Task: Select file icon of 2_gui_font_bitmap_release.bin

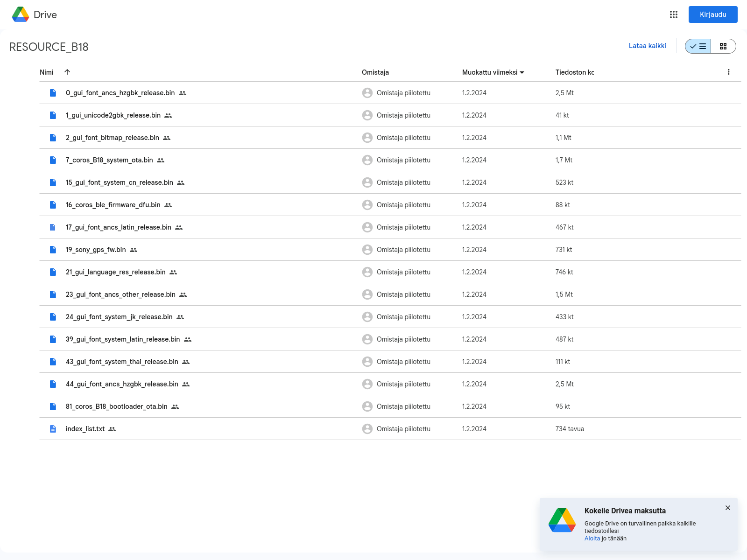Action: (53, 138)
